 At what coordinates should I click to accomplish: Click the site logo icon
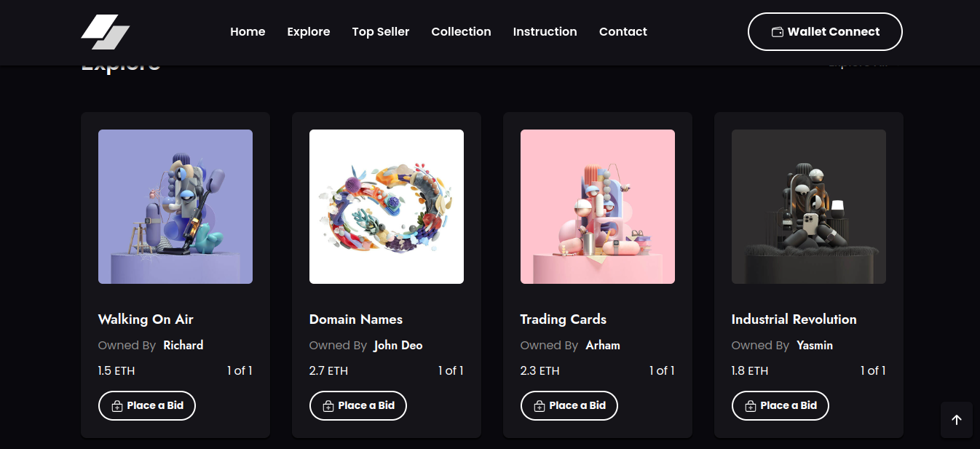(x=105, y=32)
